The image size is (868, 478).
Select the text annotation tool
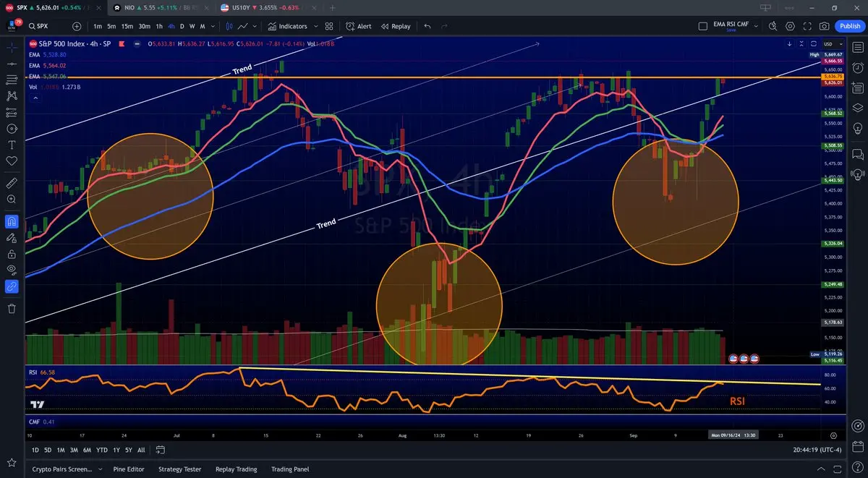click(x=12, y=145)
